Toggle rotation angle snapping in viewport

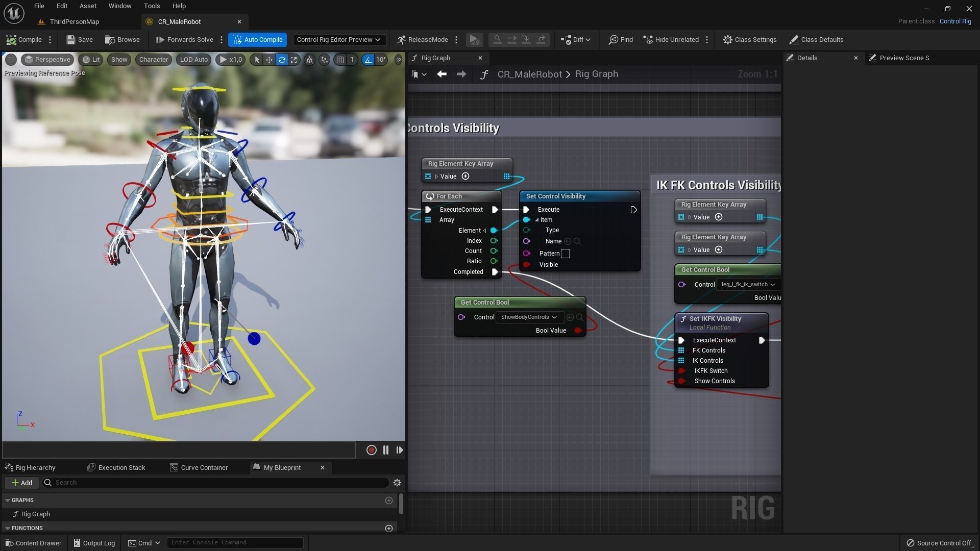click(368, 60)
